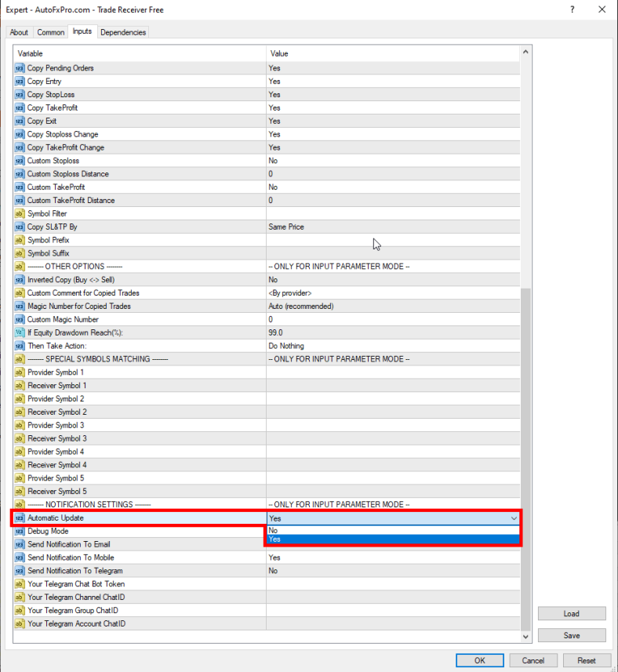Switch to the Common tab
The image size is (618, 672).
pyautogui.click(x=51, y=32)
